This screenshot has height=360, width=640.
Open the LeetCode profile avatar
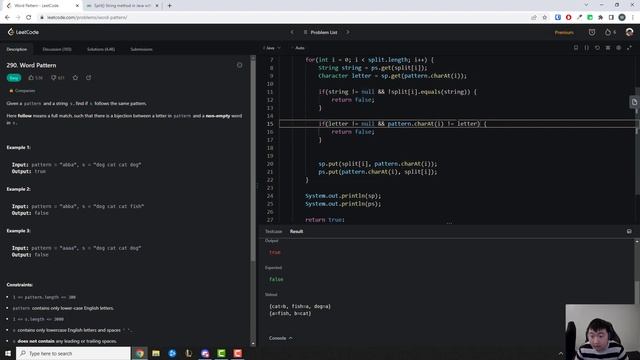point(629,32)
